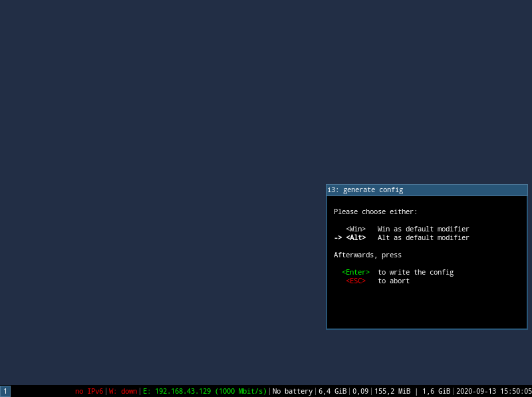This screenshot has height=397, width=532.
Task: Click 'Please choose either:' prompt text
Action: (x=376, y=211)
